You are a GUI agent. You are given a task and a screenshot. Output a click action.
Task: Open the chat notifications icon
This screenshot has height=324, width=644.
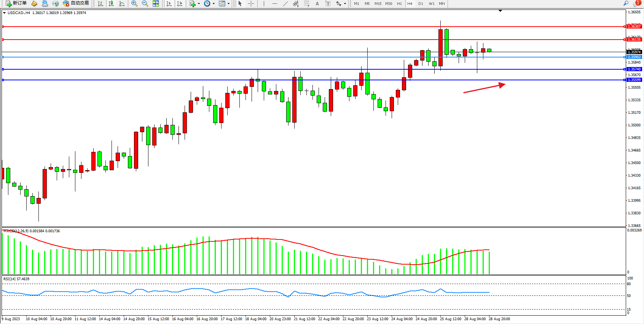(x=636, y=3)
